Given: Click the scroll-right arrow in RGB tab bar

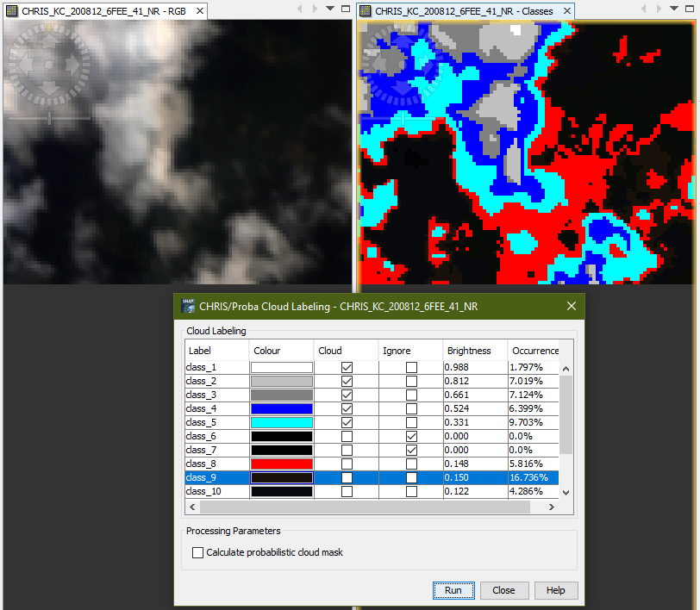Looking at the screenshot, I should [316, 9].
